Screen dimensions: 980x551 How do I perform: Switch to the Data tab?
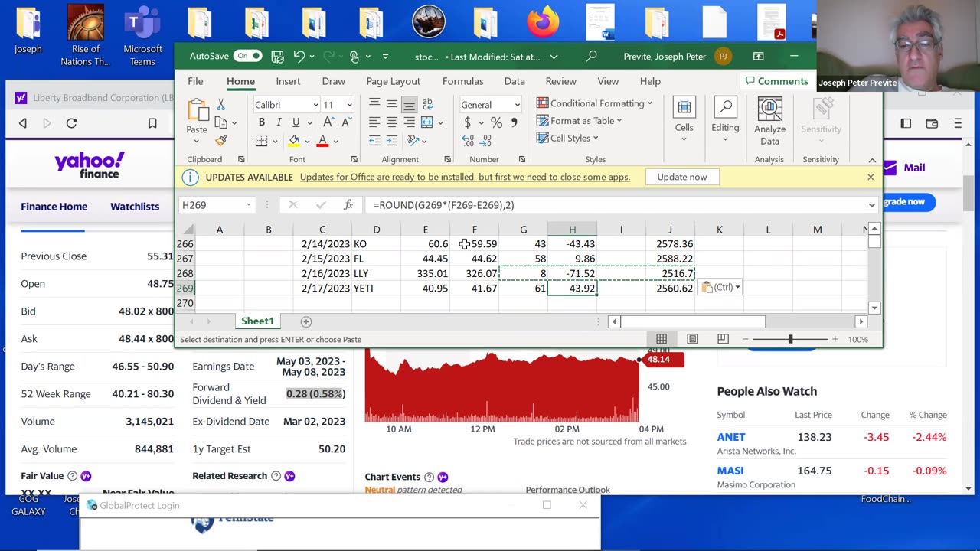[514, 81]
